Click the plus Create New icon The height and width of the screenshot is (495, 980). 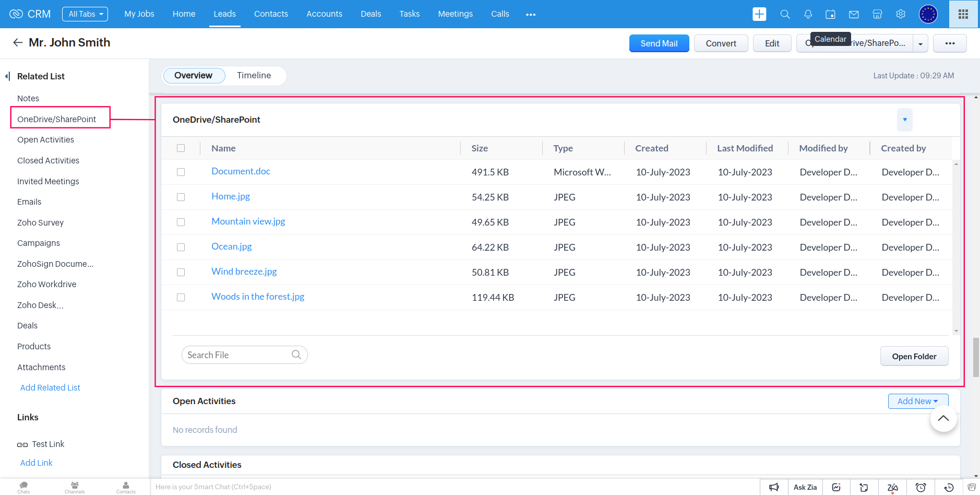tap(759, 14)
